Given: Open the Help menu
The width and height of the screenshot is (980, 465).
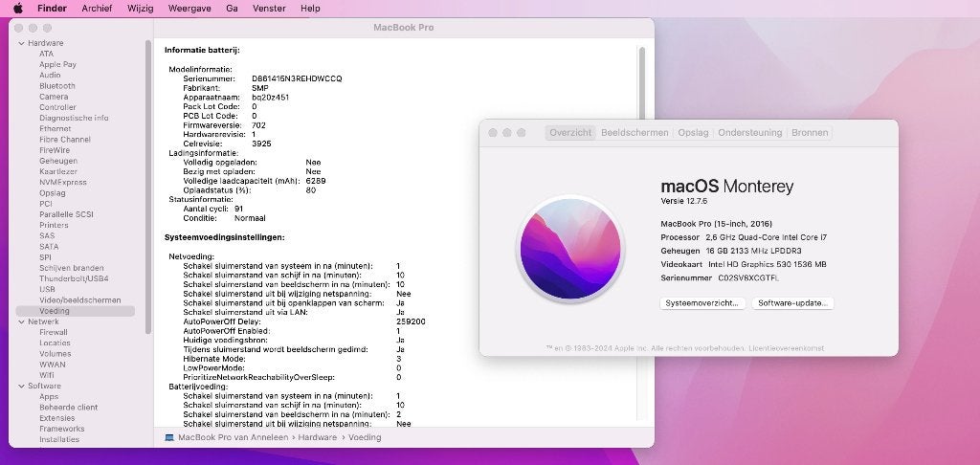Looking at the screenshot, I should click(310, 8).
